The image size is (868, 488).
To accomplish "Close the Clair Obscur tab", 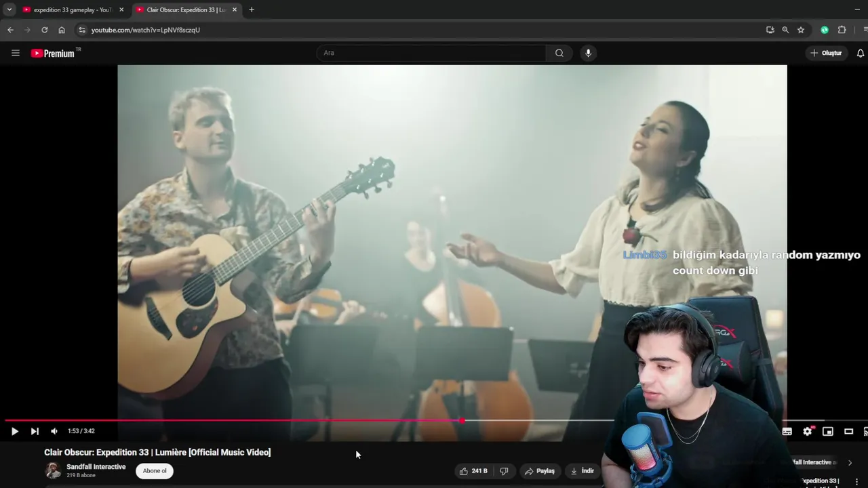I will (235, 9).
